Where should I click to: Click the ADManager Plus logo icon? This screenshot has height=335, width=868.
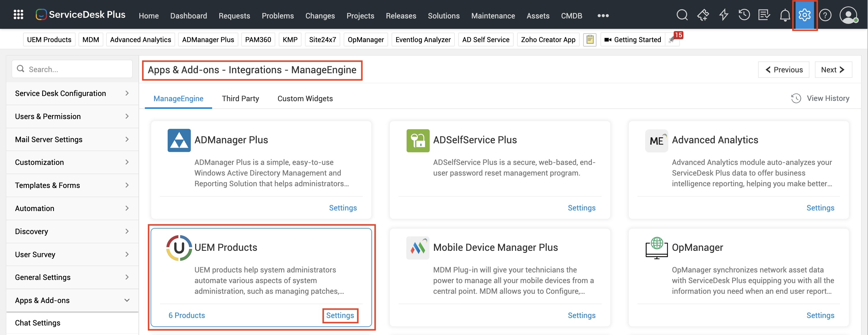coord(179,140)
